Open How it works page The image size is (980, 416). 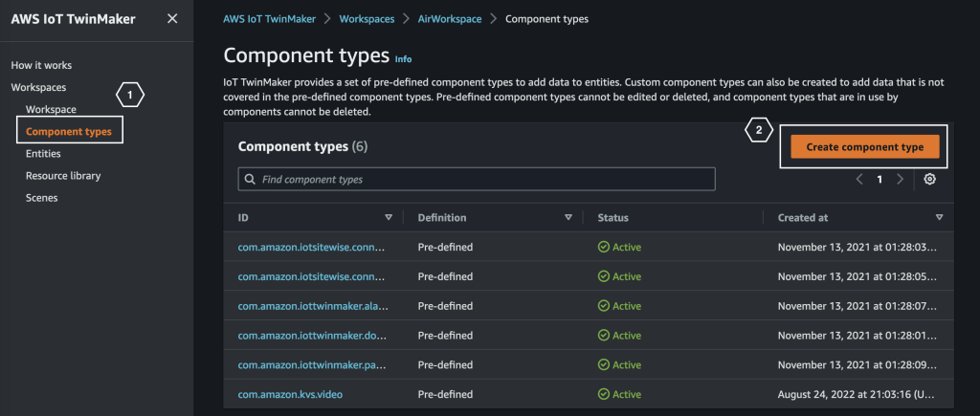[41, 65]
